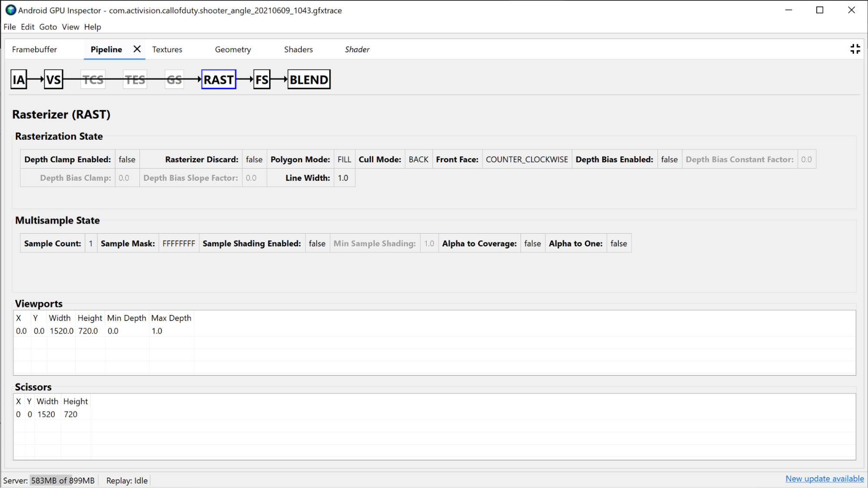Screen dimensions: 868x488
Task: Expand the Shaders tab panel
Action: point(299,49)
